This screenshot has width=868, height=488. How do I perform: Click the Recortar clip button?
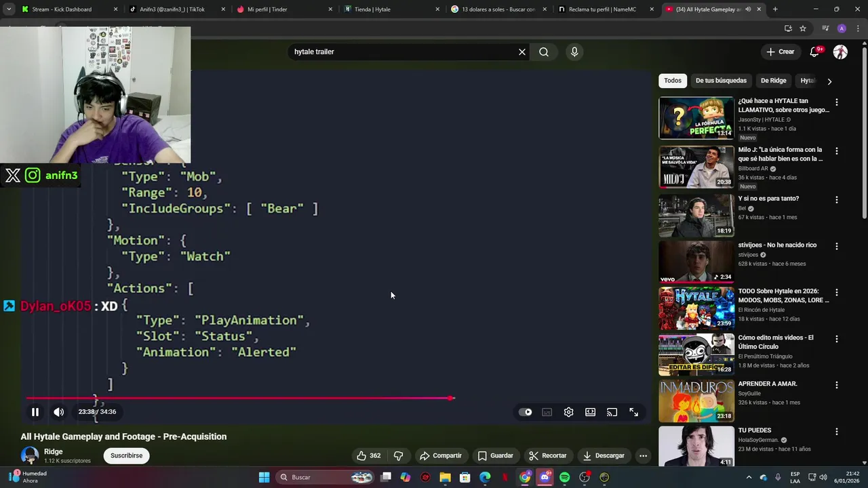click(x=547, y=455)
